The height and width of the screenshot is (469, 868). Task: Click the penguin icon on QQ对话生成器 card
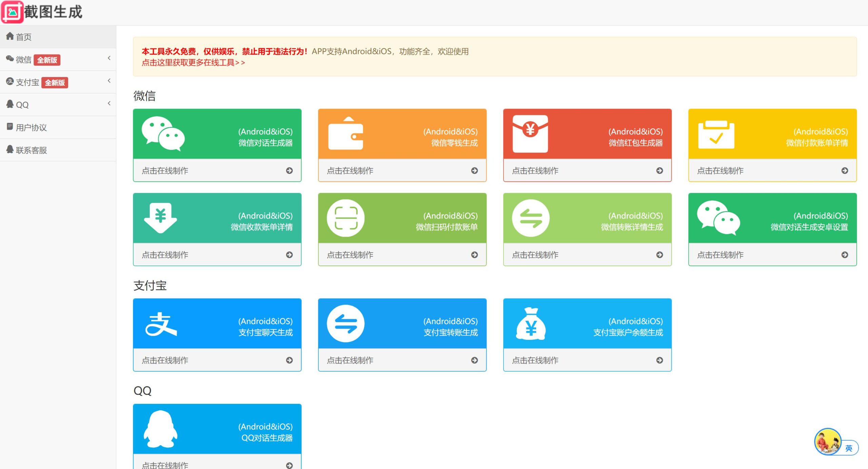[160, 429]
